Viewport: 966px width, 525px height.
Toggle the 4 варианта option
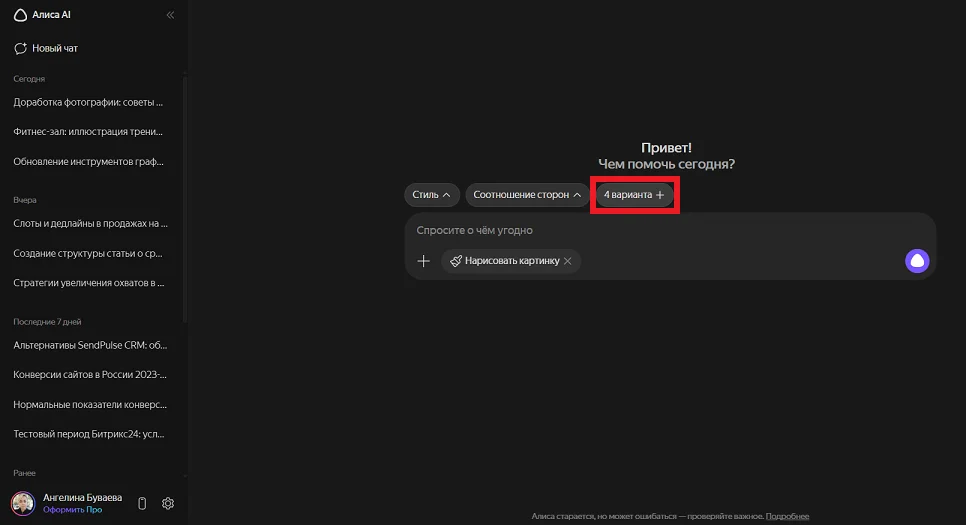[x=634, y=195]
